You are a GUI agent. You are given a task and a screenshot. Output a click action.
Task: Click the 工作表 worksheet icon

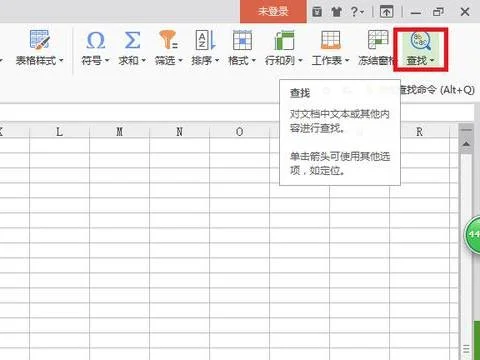click(330, 40)
